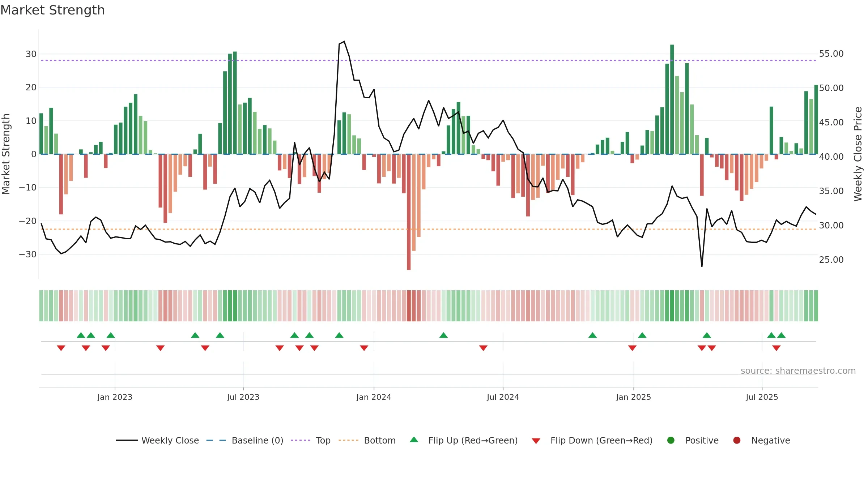
Task: Click the lone flip-down marker just before Jul 2024
Action: (483, 348)
